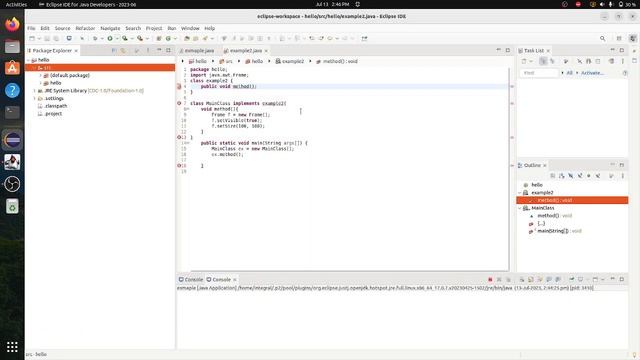Click Package Explorer View Menu three-dots icon

148,51
